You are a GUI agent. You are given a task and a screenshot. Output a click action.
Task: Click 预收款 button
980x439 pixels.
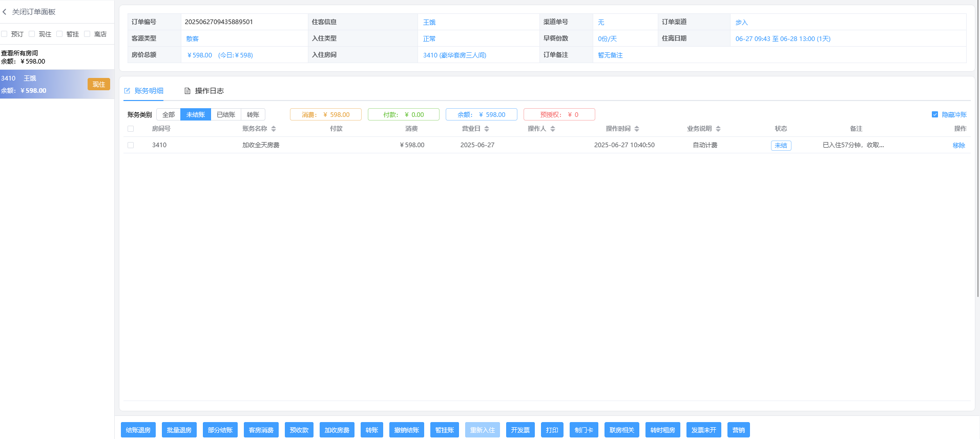click(x=299, y=430)
